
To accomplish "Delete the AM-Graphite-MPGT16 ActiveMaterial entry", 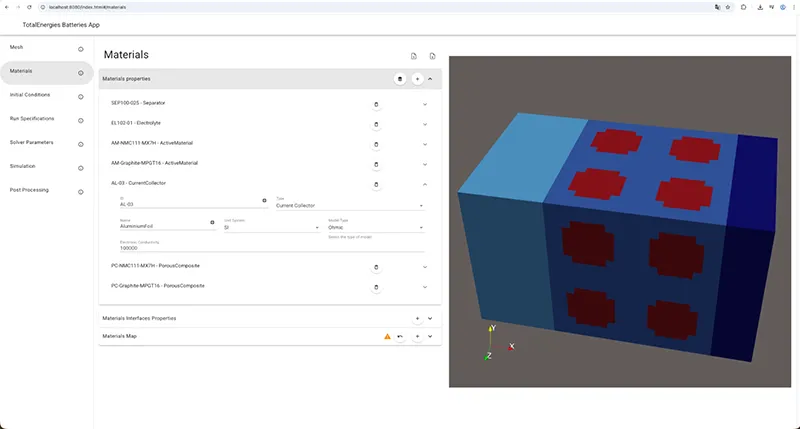I will click(x=376, y=164).
